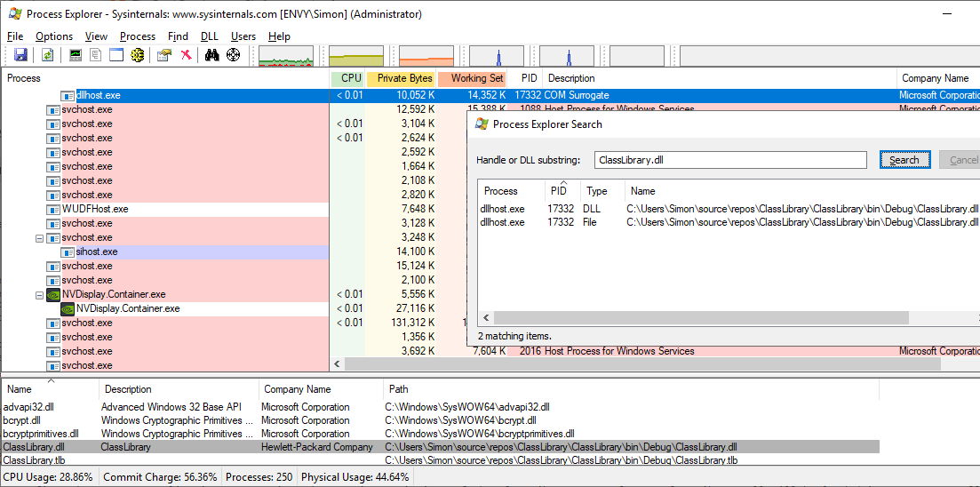Sort lower pane by Name column header

[50, 389]
